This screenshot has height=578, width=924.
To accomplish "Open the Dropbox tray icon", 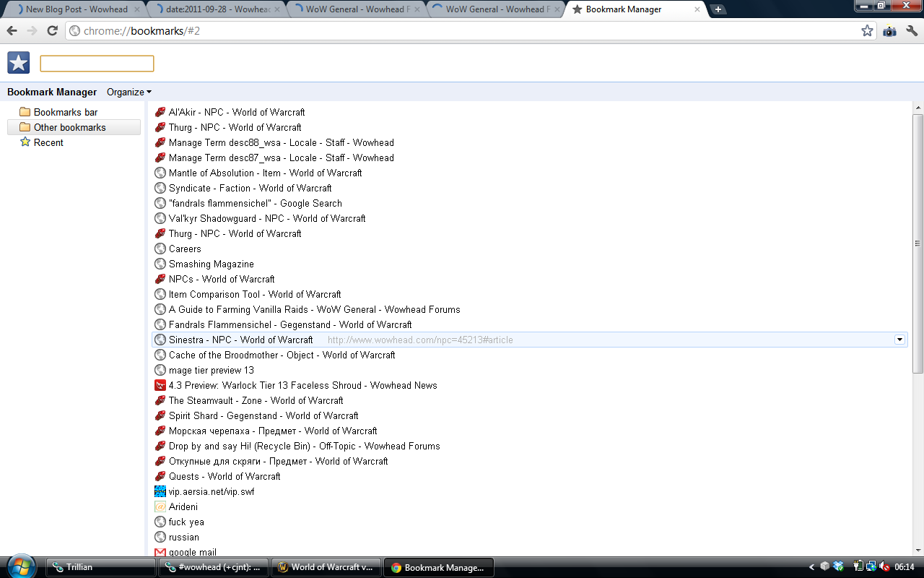I will pyautogui.click(x=838, y=566).
